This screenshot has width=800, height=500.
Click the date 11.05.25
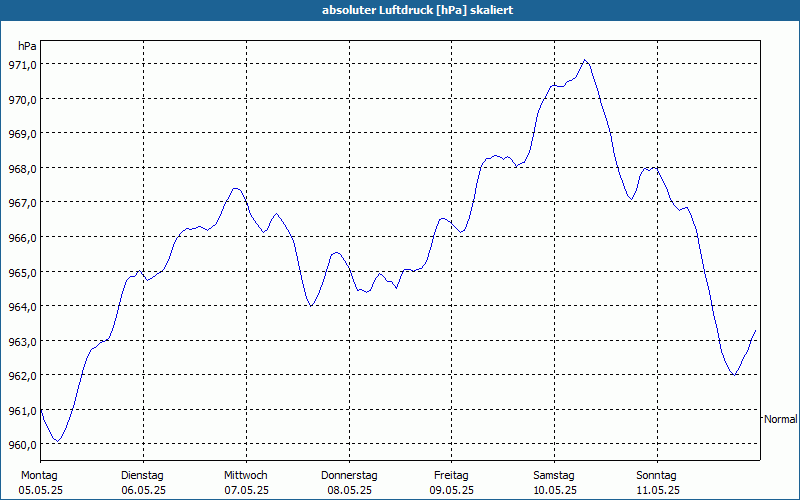coord(658,491)
